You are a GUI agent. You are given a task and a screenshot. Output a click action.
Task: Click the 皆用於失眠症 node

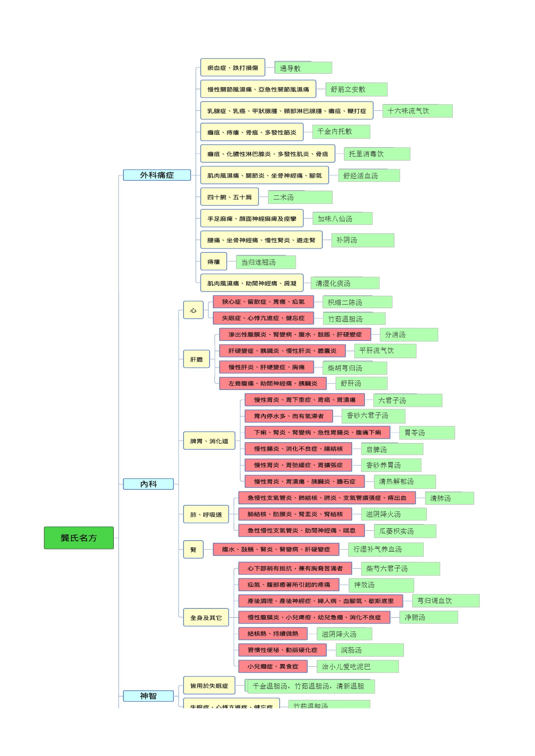209,685
